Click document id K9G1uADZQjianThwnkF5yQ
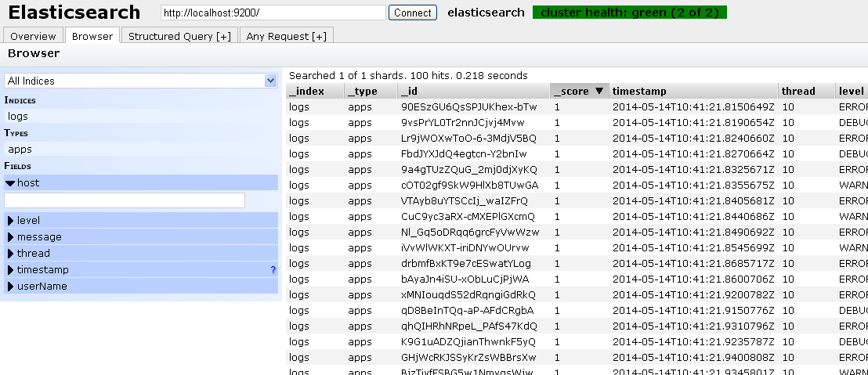Screen dimensions: 868x375 pyautogui.click(x=468, y=342)
